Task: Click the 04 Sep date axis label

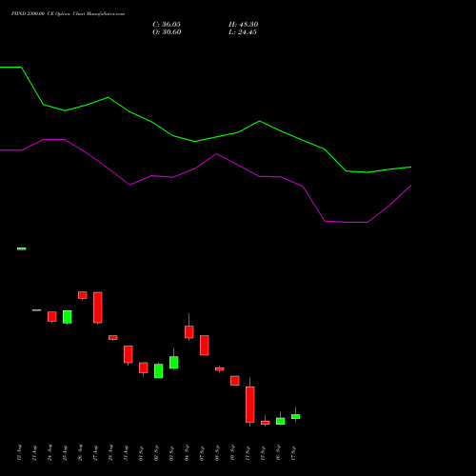Action: pyautogui.click(x=187, y=453)
